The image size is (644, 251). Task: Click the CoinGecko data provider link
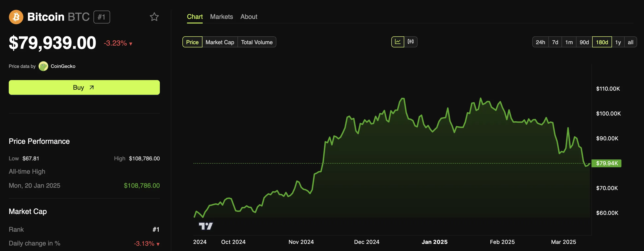[63, 66]
